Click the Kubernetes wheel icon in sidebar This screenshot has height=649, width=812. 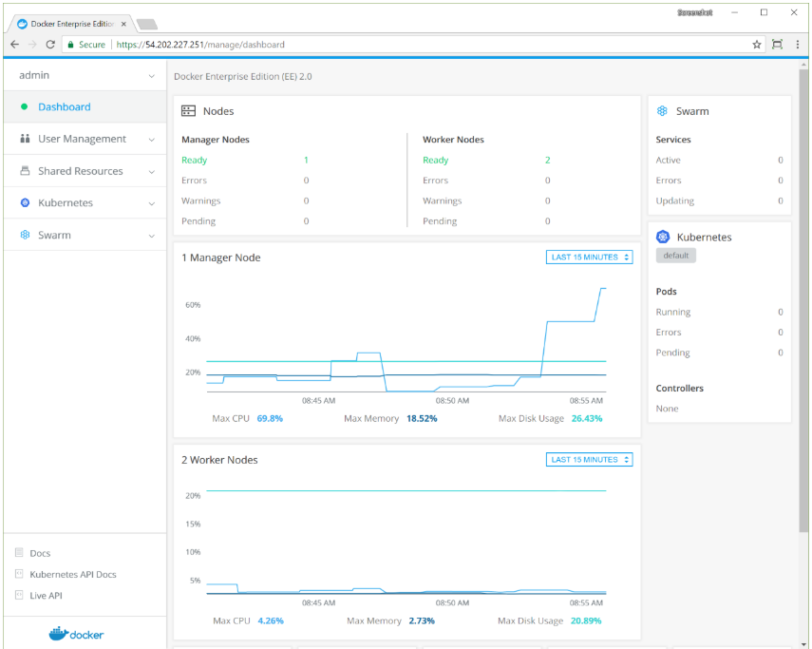click(x=26, y=203)
